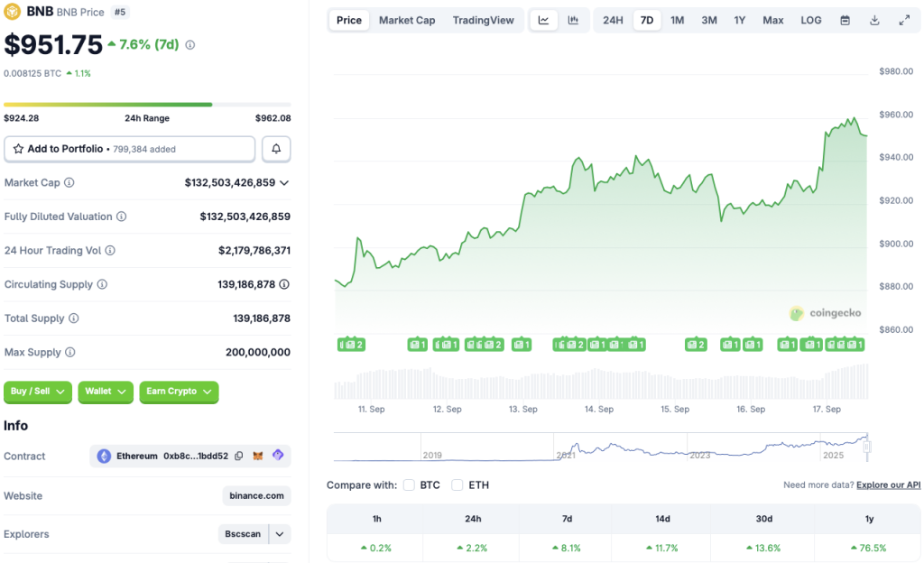The height and width of the screenshot is (563, 924).
Task: Click the 14d 11.7% performance cell
Action: [662, 548]
